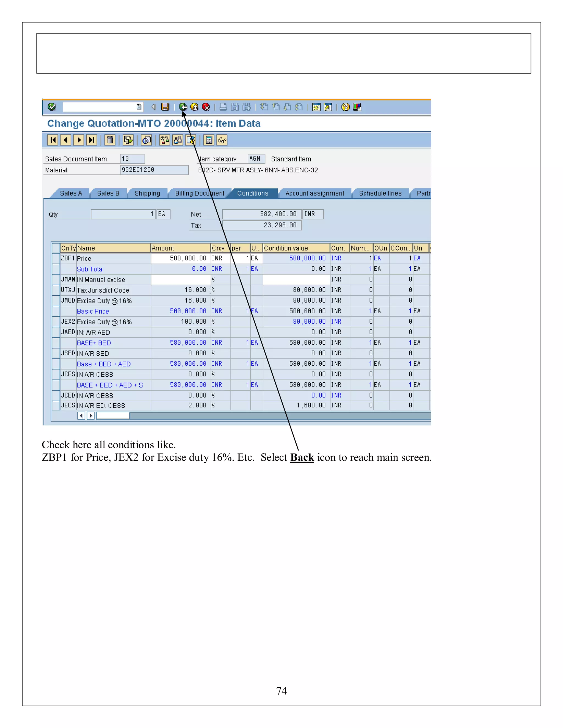Collapse the command field triangle
The width and height of the screenshot is (563, 728).
coord(153,107)
